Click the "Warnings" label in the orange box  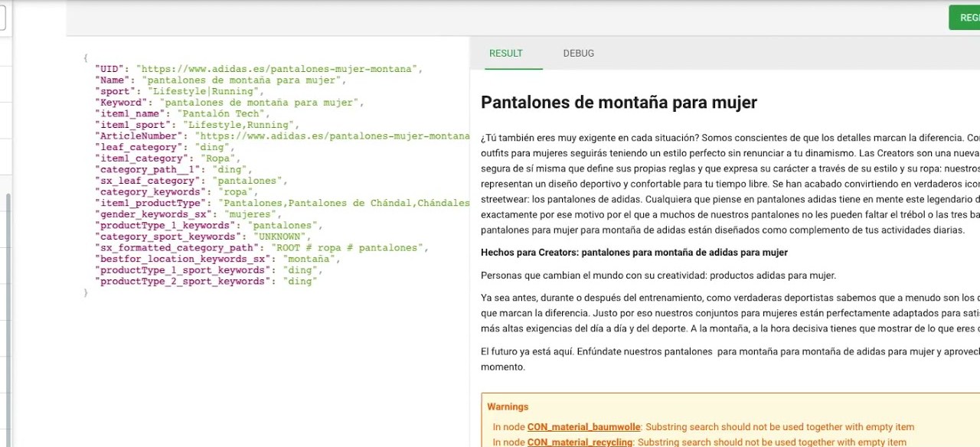508,407
